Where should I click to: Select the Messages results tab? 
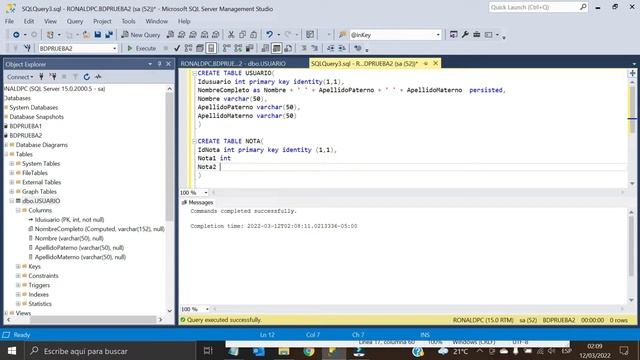pos(198,202)
